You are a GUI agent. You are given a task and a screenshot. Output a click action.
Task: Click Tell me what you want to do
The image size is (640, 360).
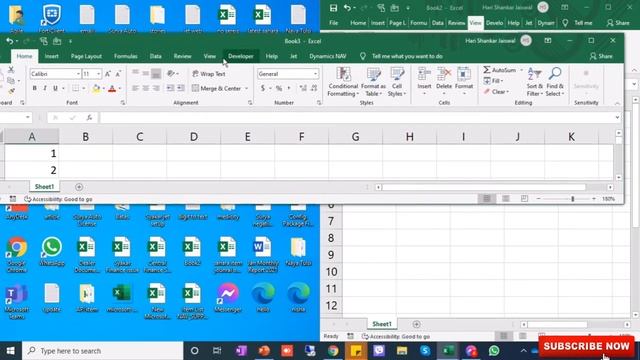click(407, 56)
